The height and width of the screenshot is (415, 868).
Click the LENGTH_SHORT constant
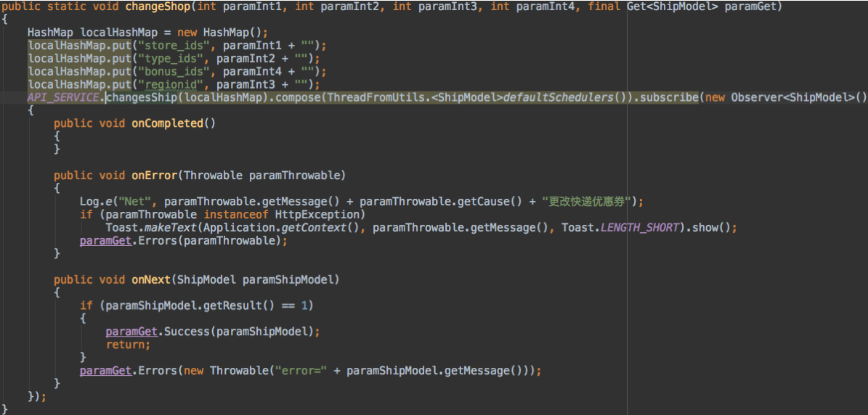click(x=640, y=228)
